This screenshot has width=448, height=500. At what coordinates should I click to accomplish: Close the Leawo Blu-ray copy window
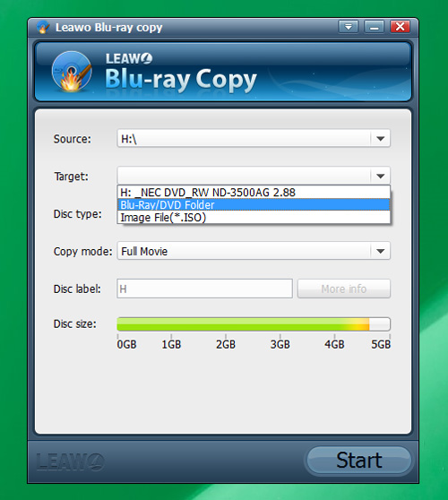coord(401,27)
